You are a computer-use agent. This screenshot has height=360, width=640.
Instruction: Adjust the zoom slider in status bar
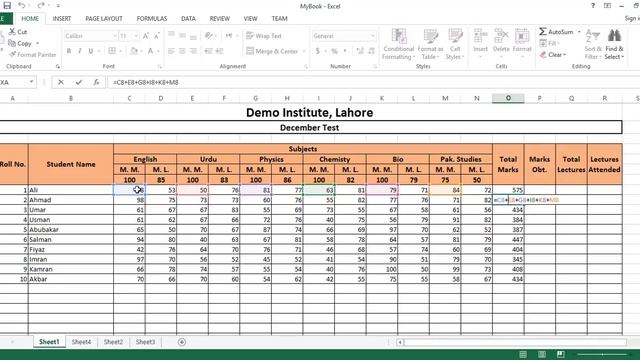pyautogui.click(x=602, y=354)
